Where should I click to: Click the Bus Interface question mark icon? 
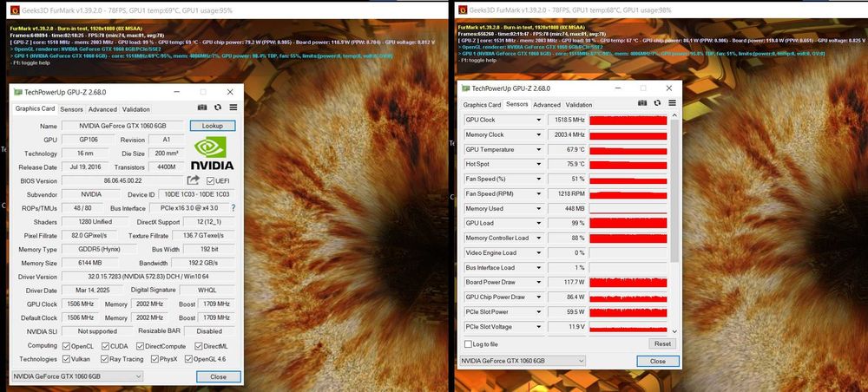(x=233, y=208)
